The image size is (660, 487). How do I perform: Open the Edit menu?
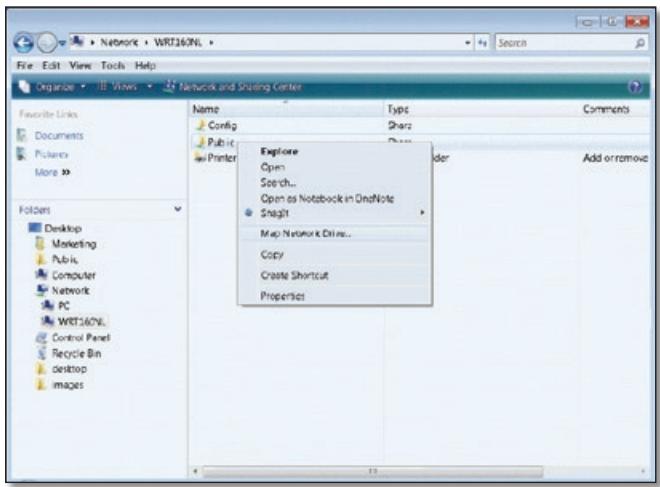[51, 65]
